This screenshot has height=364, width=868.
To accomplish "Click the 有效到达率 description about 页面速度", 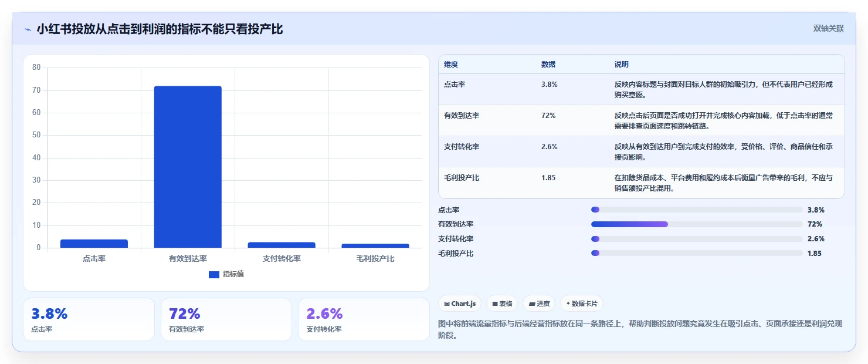I will point(723,120).
